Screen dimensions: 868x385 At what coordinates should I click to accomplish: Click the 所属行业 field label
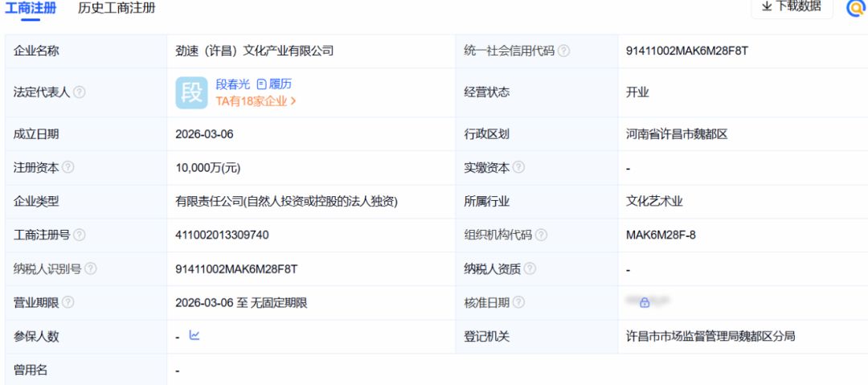pos(486,202)
